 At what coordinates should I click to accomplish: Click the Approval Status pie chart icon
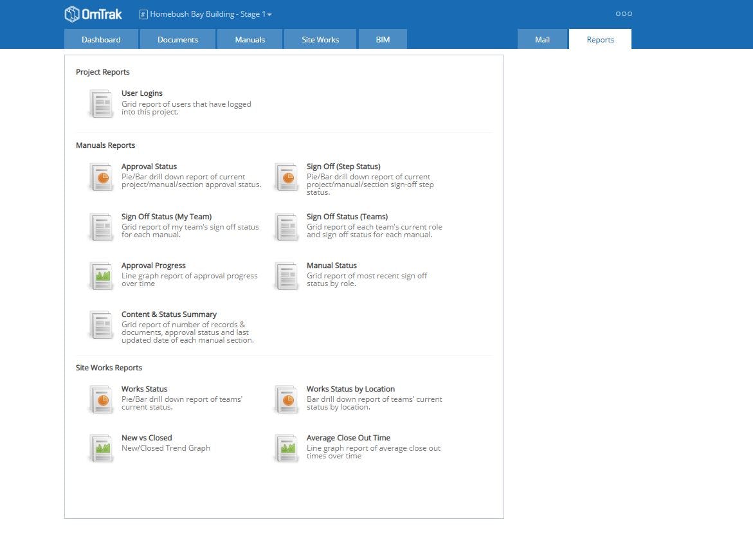point(100,177)
